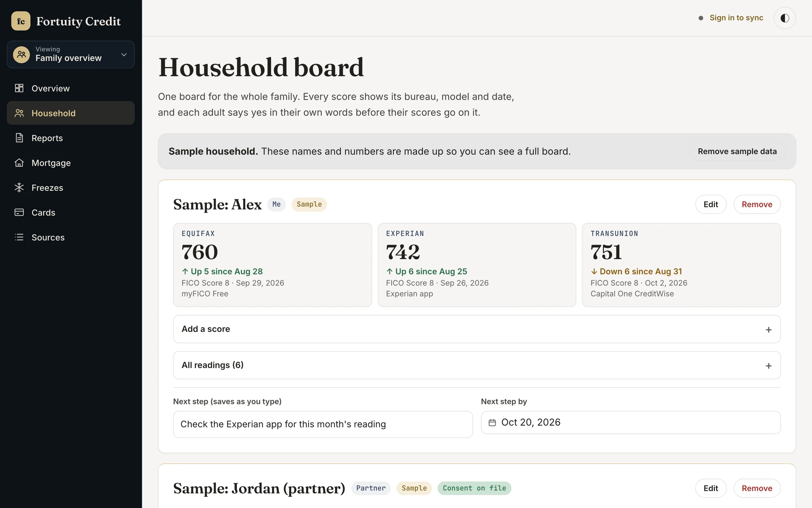Image resolution: width=812 pixels, height=508 pixels.
Task: Click the calendar icon in Next step by
Action: click(x=492, y=423)
